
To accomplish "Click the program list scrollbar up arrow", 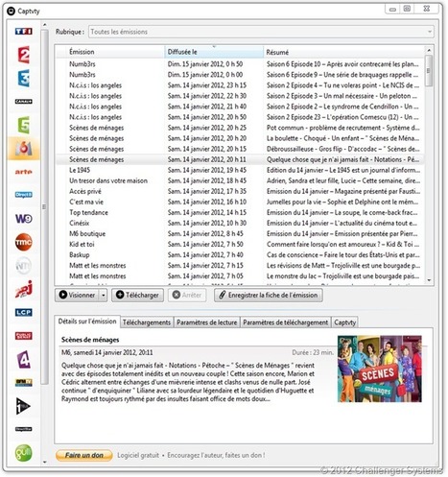I will coord(429,50).
